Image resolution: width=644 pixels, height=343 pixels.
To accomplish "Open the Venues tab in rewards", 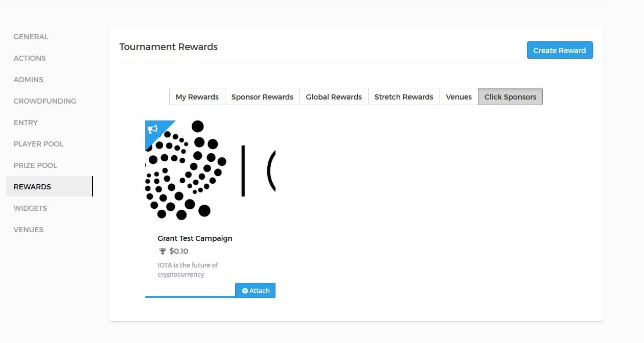I will (x=458, y=96).
